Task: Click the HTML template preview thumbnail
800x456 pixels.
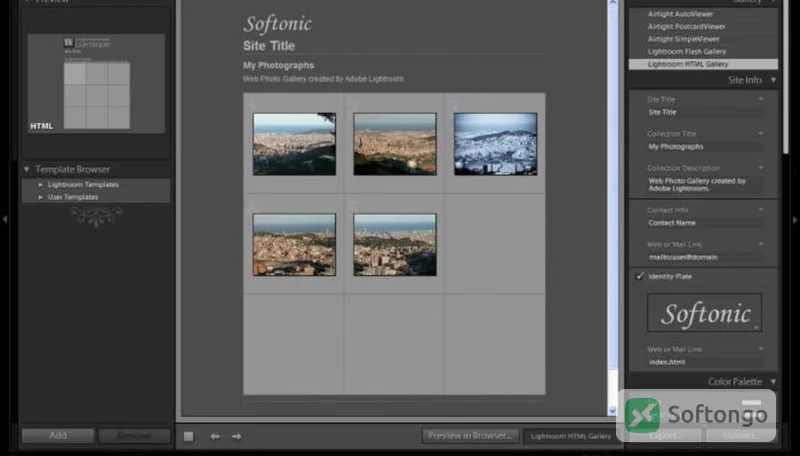Action: point(96,83)
